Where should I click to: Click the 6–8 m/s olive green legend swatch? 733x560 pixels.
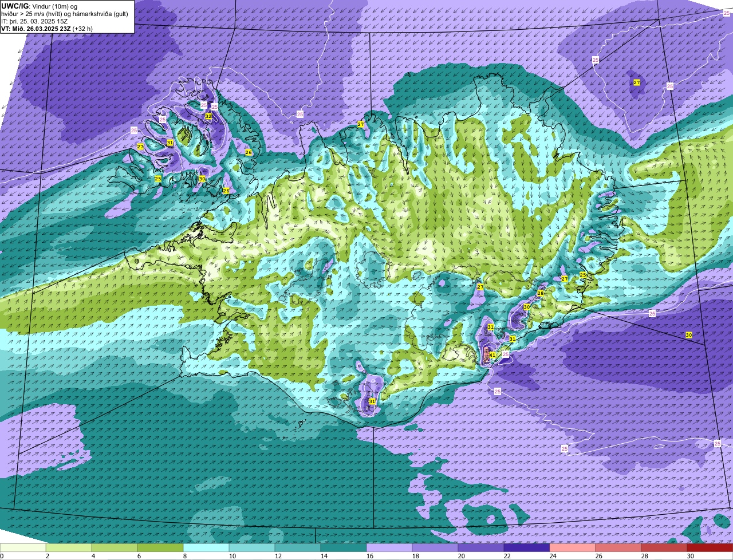160,547
